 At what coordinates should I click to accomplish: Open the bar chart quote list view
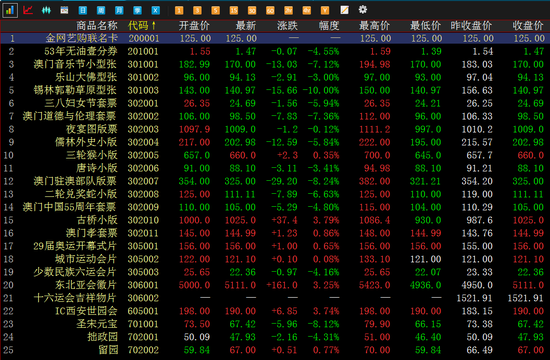pos(9,10)
